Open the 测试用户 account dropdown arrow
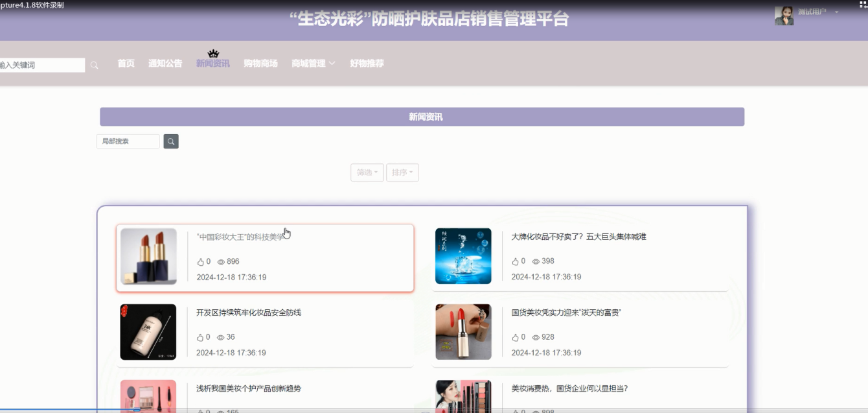Viewport: 868px width, 413px height. tap(836, 12)
